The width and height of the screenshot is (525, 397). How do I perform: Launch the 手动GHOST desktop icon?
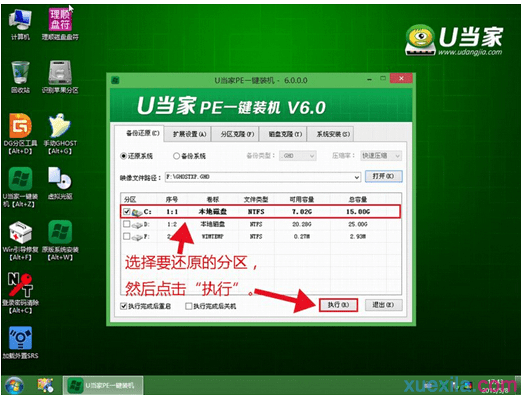coord(60,134)
